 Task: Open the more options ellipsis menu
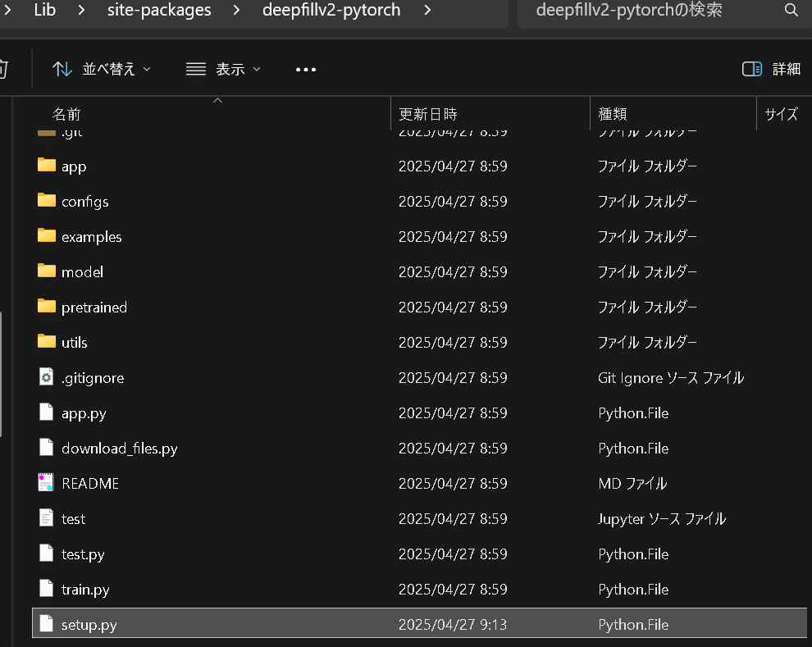(305, 69)
